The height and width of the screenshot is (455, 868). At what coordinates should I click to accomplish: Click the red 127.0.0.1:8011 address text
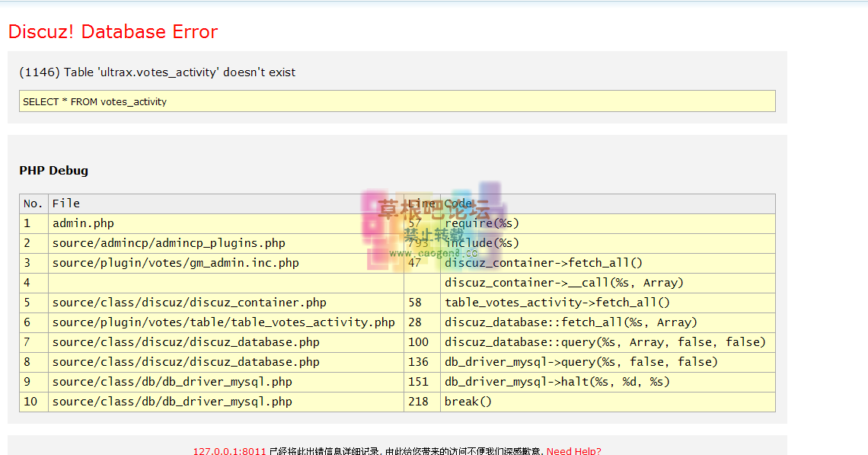[x=229, y=450]
